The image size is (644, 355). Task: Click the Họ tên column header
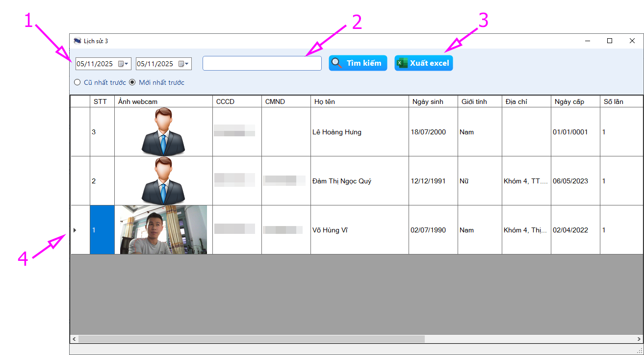coord(359,101)
